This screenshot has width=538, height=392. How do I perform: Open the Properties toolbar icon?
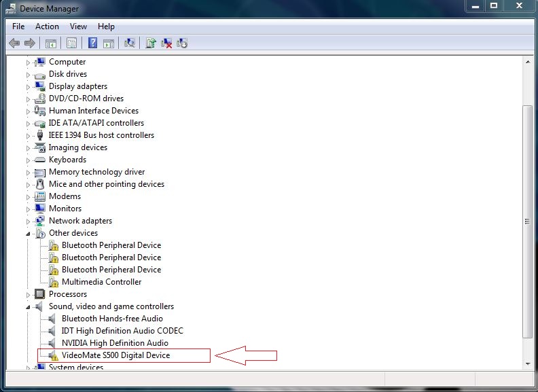coord(71,43)
